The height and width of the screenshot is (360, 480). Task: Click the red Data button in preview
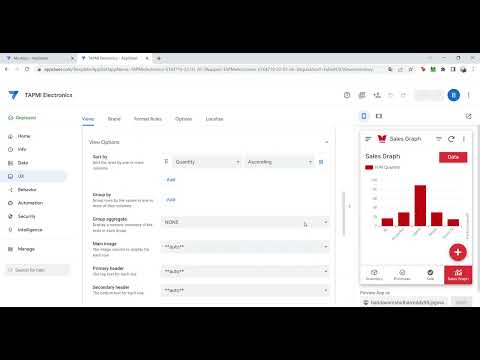453,157
